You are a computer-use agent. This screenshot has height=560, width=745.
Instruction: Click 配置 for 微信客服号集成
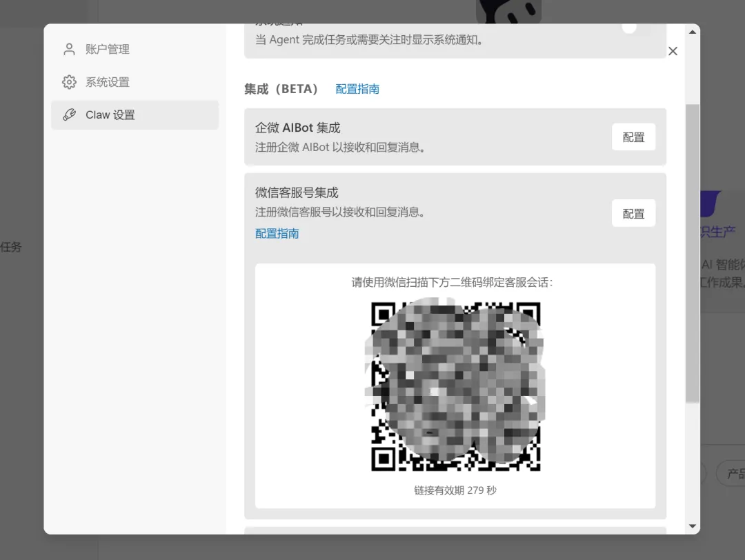click(633, 214)
